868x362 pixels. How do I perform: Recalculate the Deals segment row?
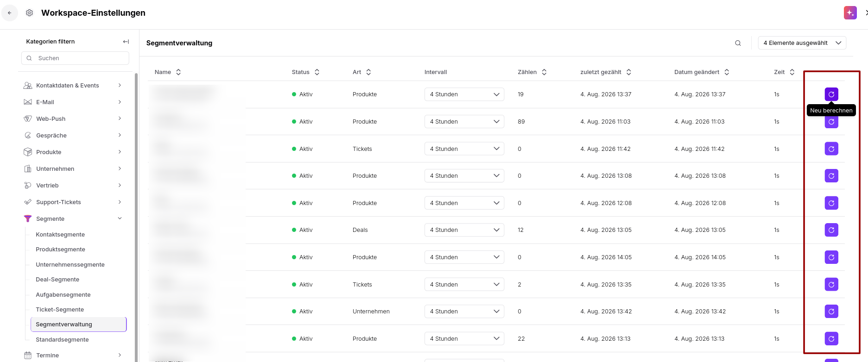pos(831,230)
